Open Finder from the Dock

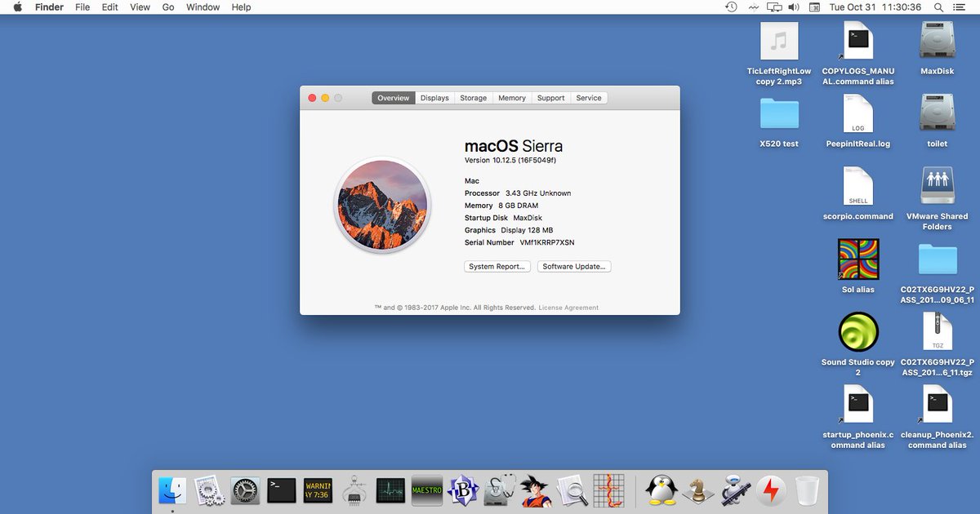172,490
